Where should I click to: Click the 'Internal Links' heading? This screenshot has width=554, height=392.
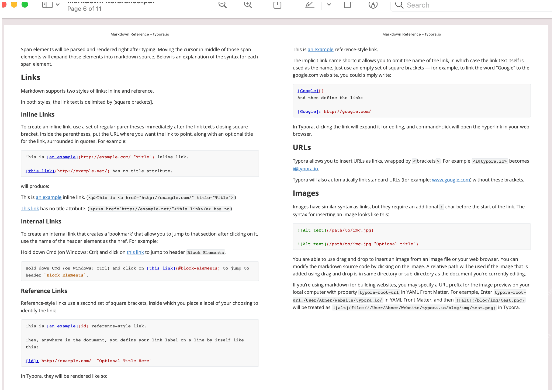[x=41, y=222]
